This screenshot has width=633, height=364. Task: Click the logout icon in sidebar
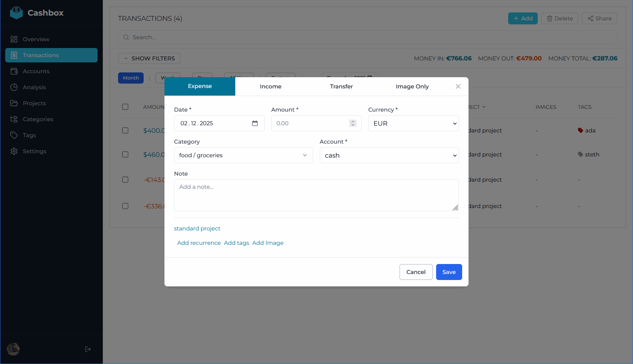[x=88, y=349]
